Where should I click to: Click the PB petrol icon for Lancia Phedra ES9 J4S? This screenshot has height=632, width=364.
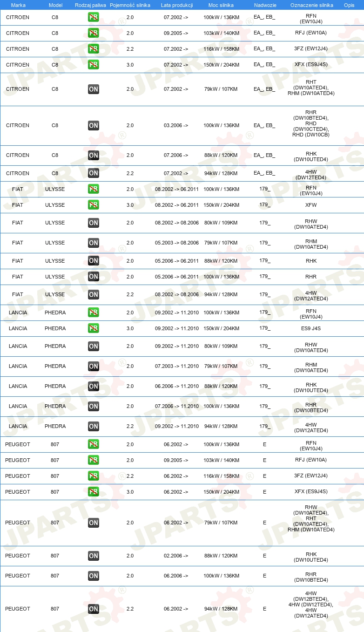click(94, 328)
